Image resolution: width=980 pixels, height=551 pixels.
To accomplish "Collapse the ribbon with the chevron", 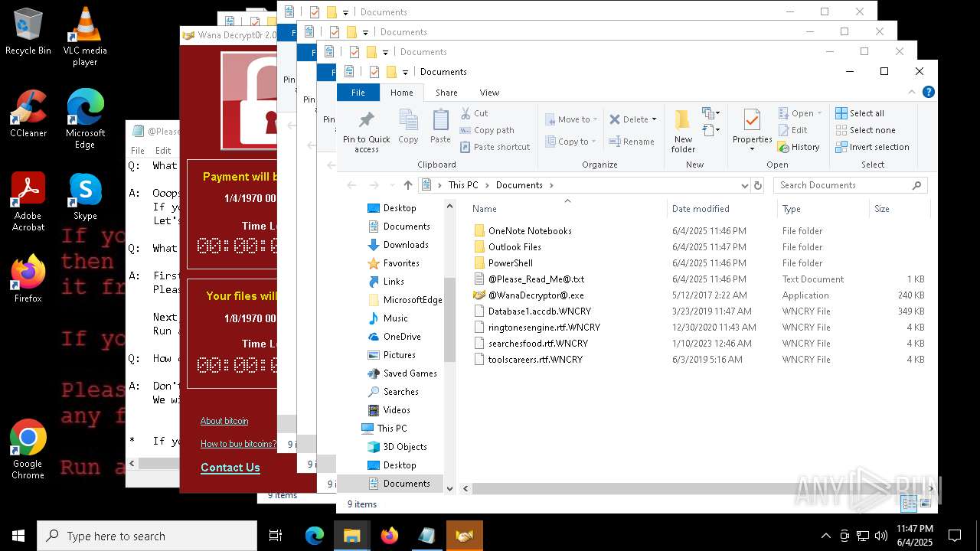I will coord(911,92).
